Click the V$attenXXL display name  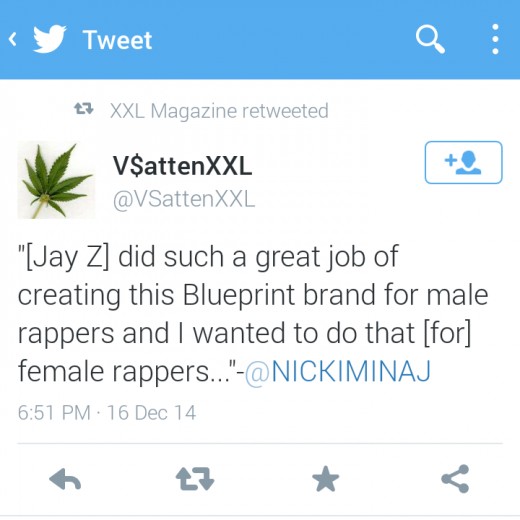click(182, 166)
